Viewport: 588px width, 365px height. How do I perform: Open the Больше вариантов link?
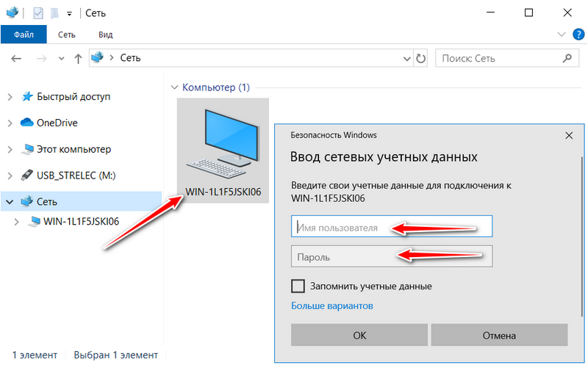coord(332,306)
